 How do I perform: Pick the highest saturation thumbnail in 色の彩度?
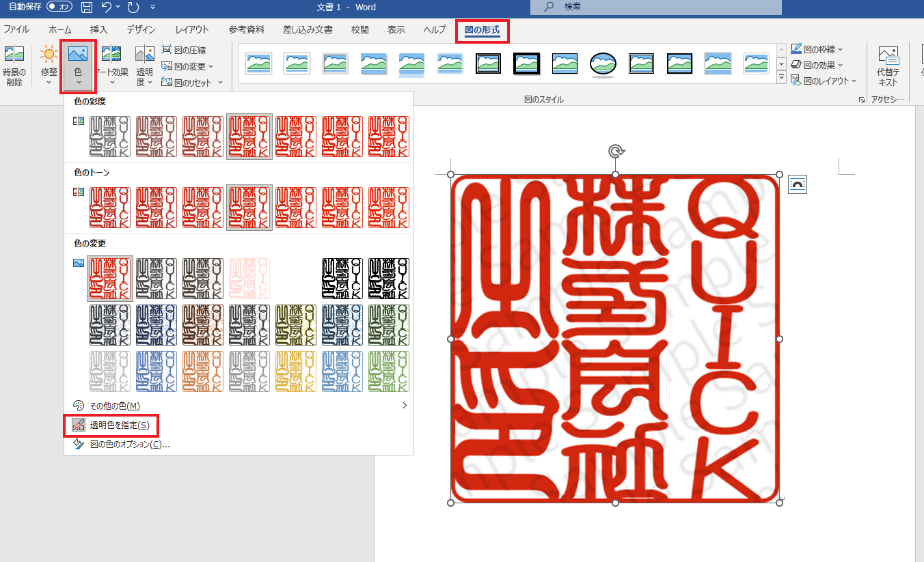tap(389, 137)
